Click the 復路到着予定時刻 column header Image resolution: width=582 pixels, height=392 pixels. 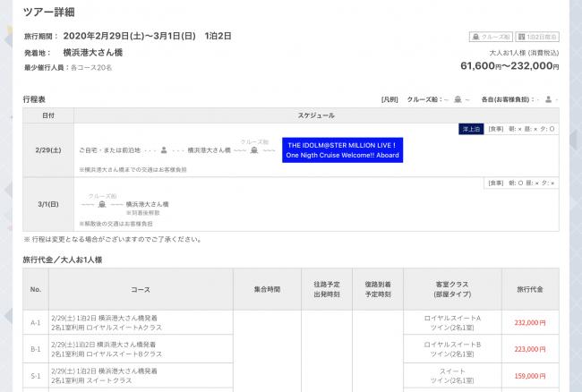click(378, 289)
